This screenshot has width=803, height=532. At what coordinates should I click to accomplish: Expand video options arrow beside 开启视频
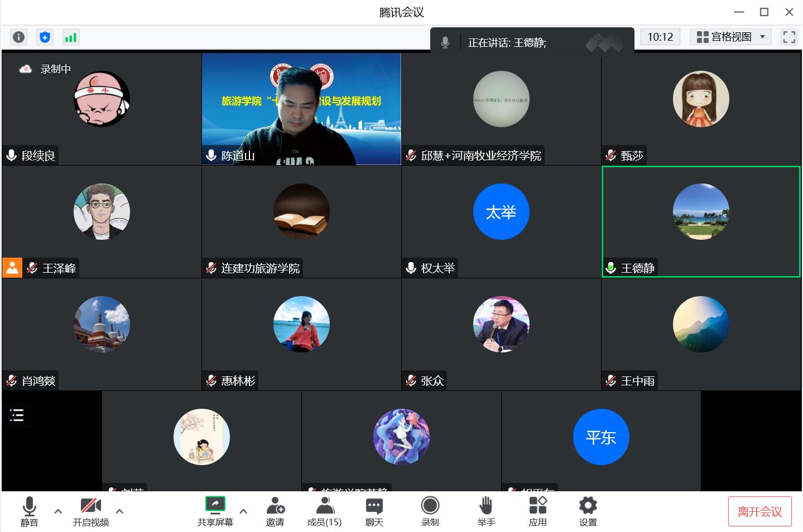[x=119, y=511]
